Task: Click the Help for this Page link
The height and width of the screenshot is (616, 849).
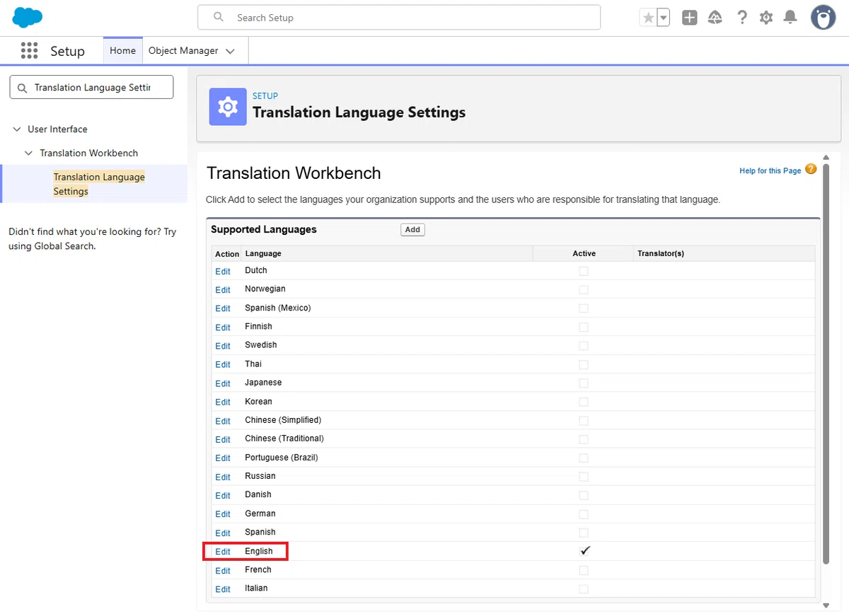Action: click(770, 170)
